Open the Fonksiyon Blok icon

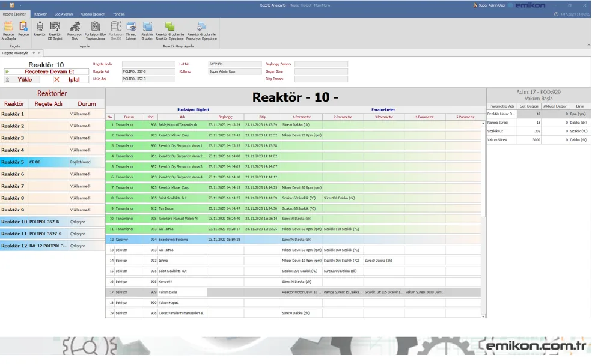click(75, 31)
